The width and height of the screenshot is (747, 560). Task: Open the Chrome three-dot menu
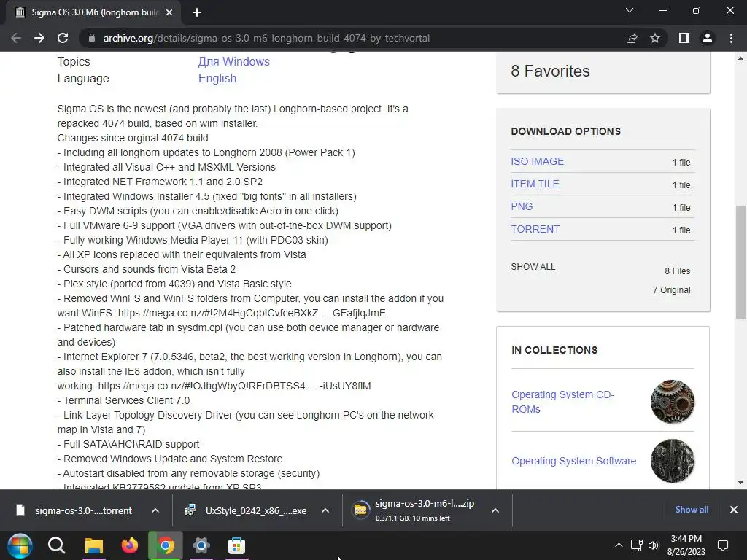click(731, 38)
